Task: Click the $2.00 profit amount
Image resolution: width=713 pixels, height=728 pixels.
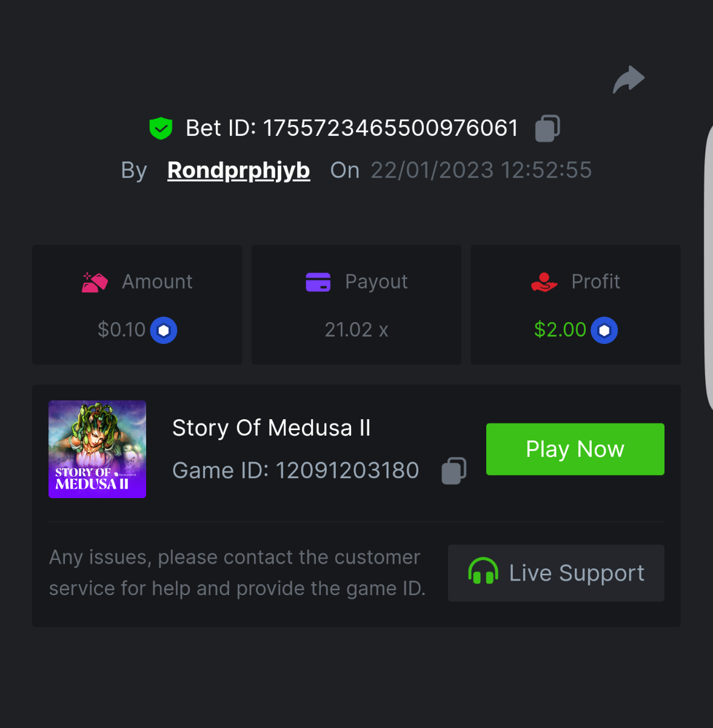Action: tap(560, 330)
